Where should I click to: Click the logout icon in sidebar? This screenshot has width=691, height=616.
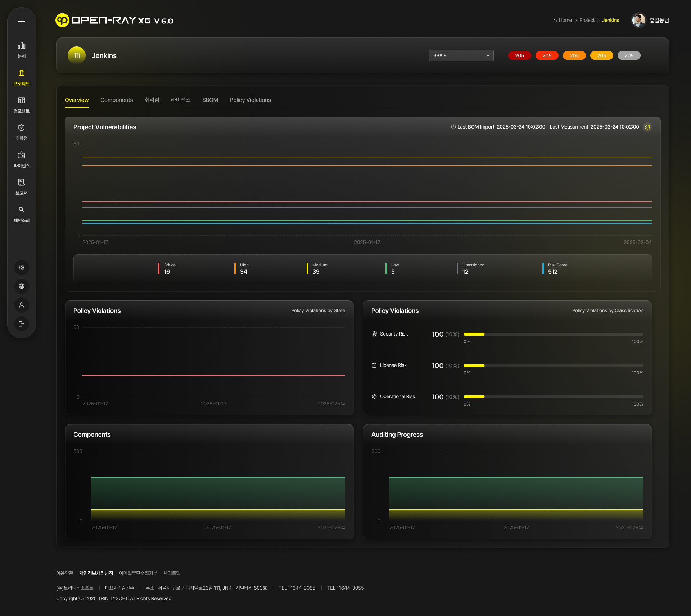click(x=22, y=324)
